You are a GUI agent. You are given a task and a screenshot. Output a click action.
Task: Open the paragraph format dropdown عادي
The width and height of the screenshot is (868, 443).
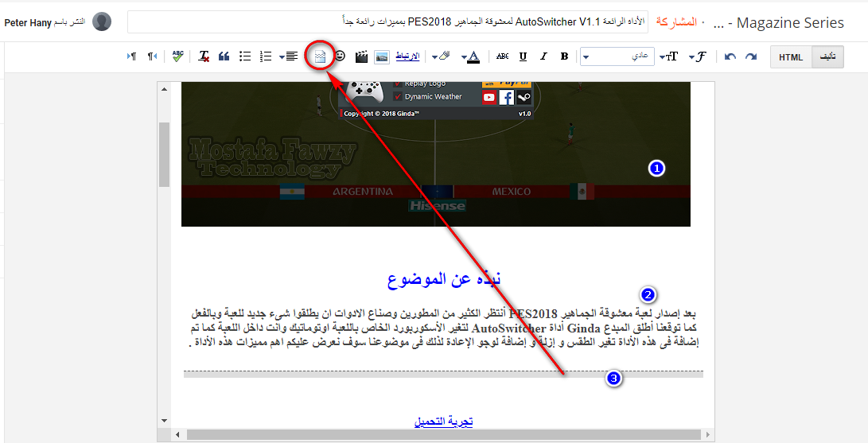coord(617,56)
